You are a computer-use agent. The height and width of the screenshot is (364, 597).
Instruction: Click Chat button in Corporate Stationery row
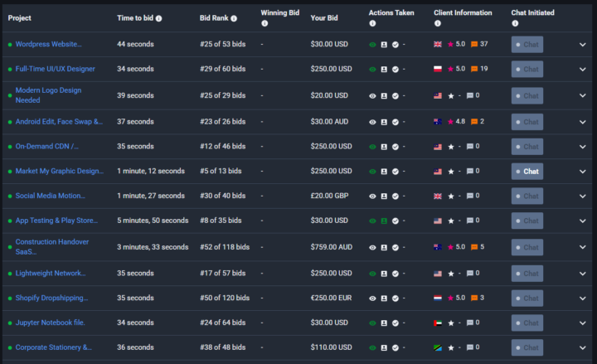(527, 347)
